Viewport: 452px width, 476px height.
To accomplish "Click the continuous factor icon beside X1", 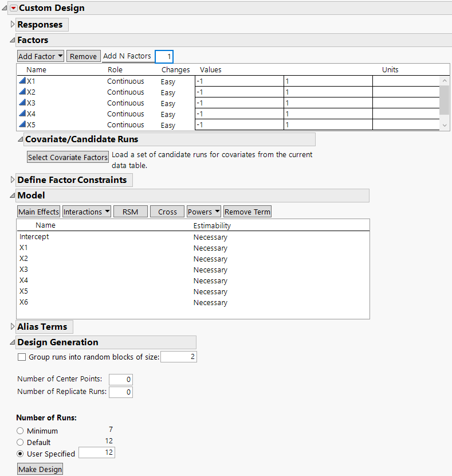I will point(22,81).
